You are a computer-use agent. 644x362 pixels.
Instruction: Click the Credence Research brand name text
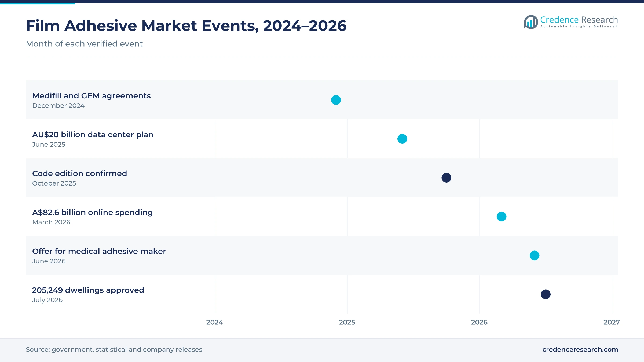click(579, 20)
